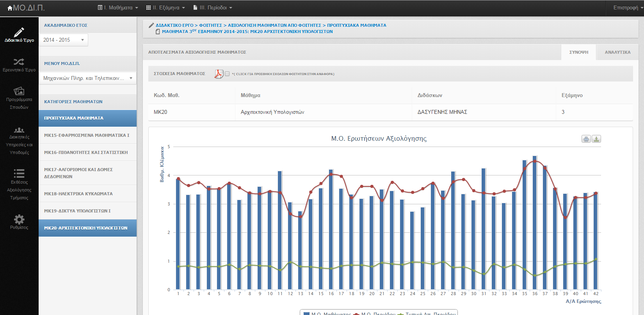Select ΠΡΟΠΤΥΧΙΑΚΑ ΜΑΘΗΜΑΤΑ category
Image resolution: width=644 pixels, height=315 pixels.
[88, 118]
